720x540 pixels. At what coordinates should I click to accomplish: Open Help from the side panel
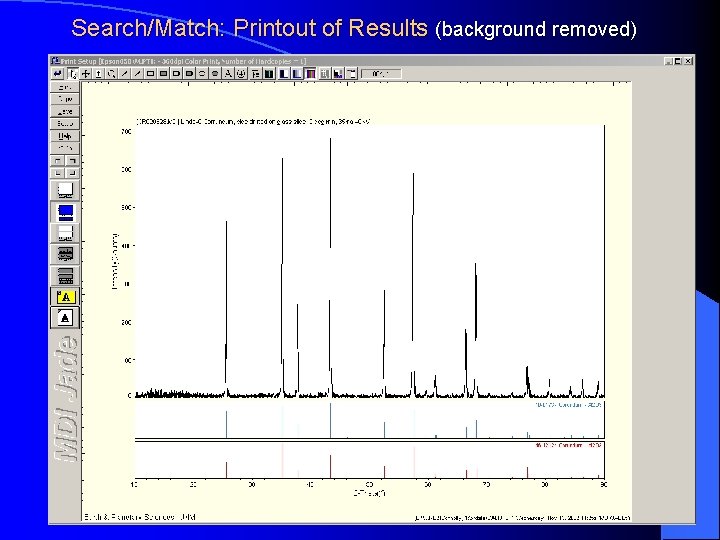tap(65, 136)
